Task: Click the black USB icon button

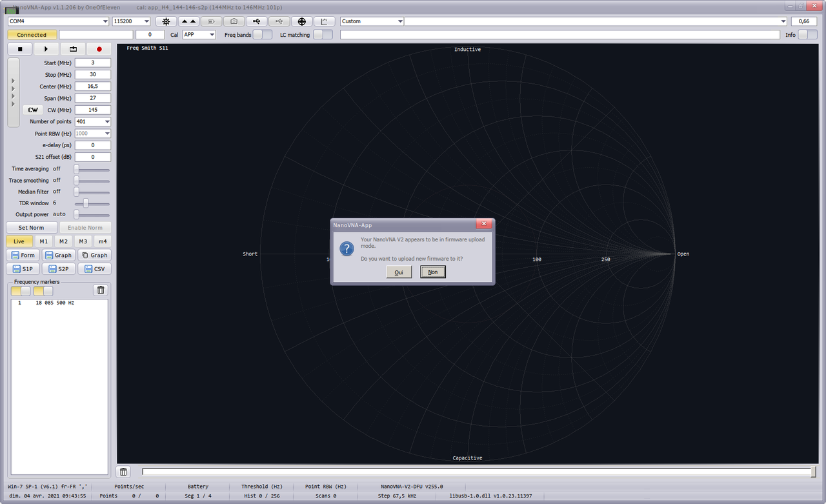Action: [256, 21]
